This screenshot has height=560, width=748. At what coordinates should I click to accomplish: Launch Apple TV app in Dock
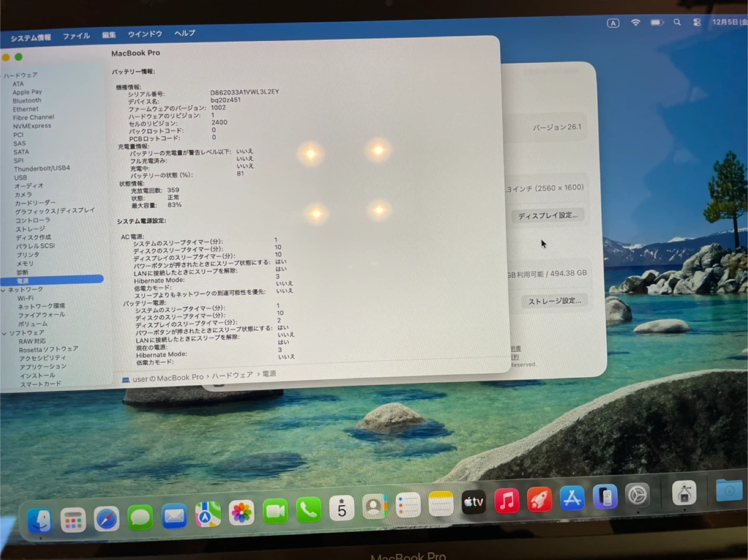click(474, 502)
